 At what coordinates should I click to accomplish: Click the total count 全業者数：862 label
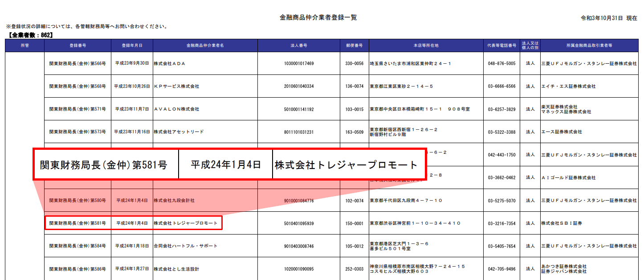[x=31, y=35]
